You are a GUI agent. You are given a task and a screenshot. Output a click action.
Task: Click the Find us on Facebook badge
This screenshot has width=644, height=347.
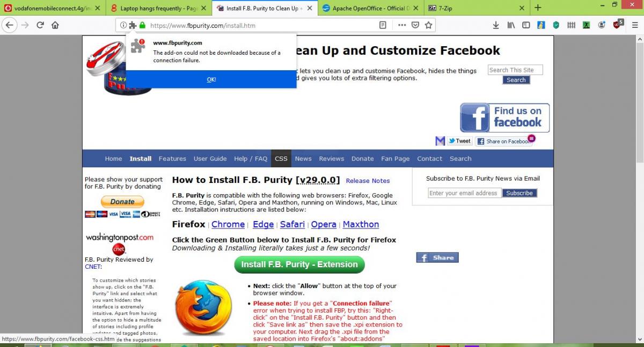pos(504,117)
